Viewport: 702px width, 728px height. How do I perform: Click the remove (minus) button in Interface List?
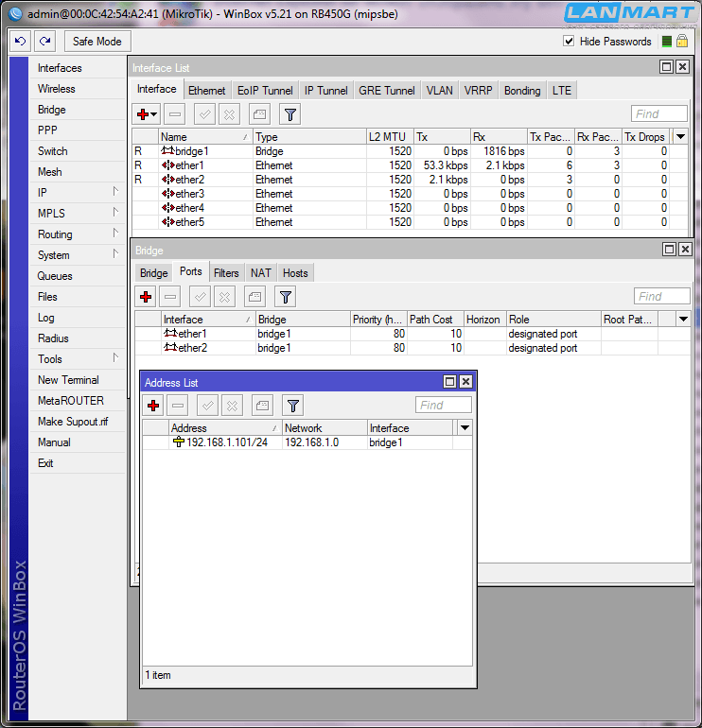(x=175, y=114)
